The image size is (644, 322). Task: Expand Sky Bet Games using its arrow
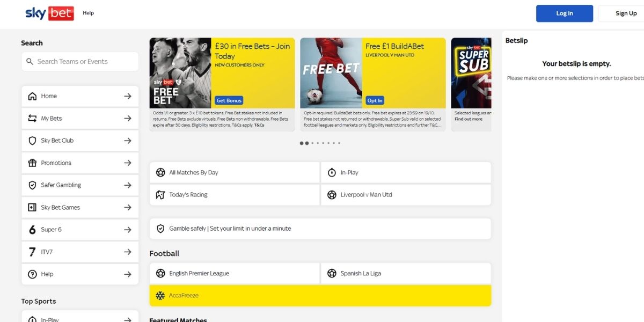[127, 207]
